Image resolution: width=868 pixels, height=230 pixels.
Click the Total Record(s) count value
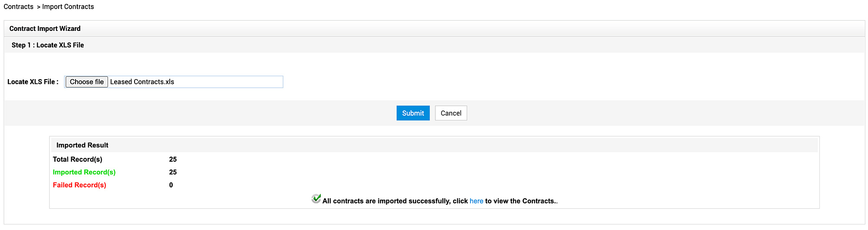[x=173, y=159]
